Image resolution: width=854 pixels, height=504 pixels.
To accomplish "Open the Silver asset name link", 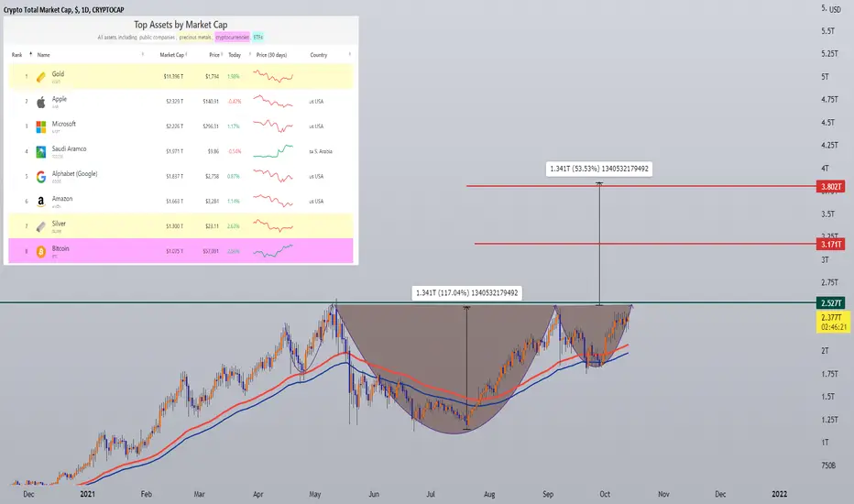I will (x=59, y=224).
